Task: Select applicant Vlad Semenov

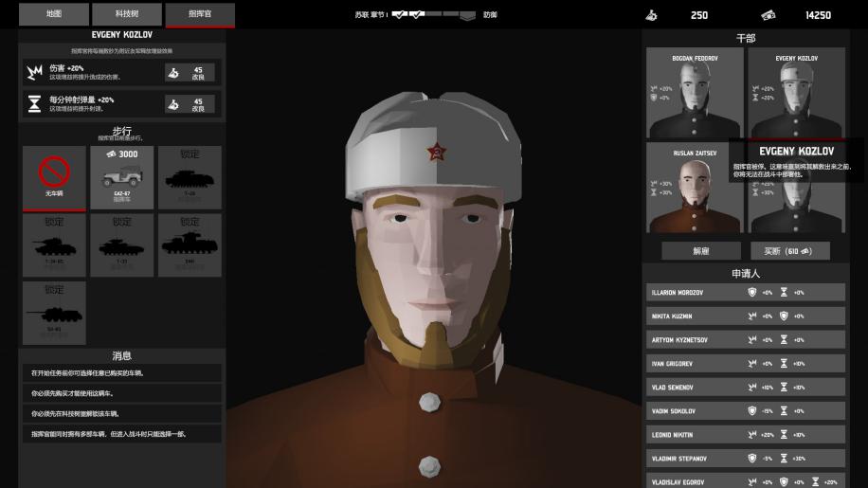Action: click(746, 388)
